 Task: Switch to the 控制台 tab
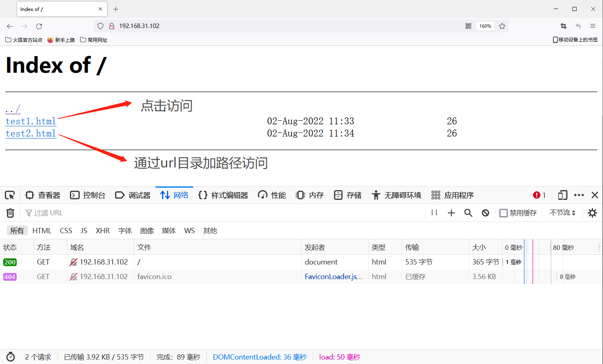[x=88, y=195]
